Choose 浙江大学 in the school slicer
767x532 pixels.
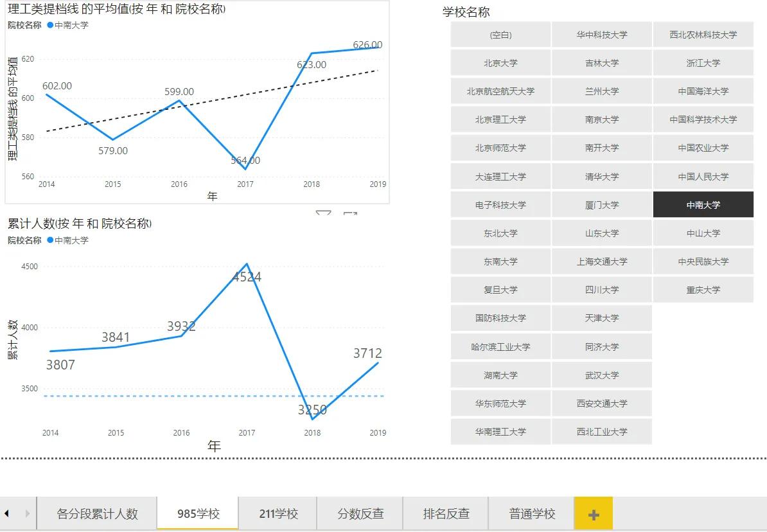coord(703,63)
